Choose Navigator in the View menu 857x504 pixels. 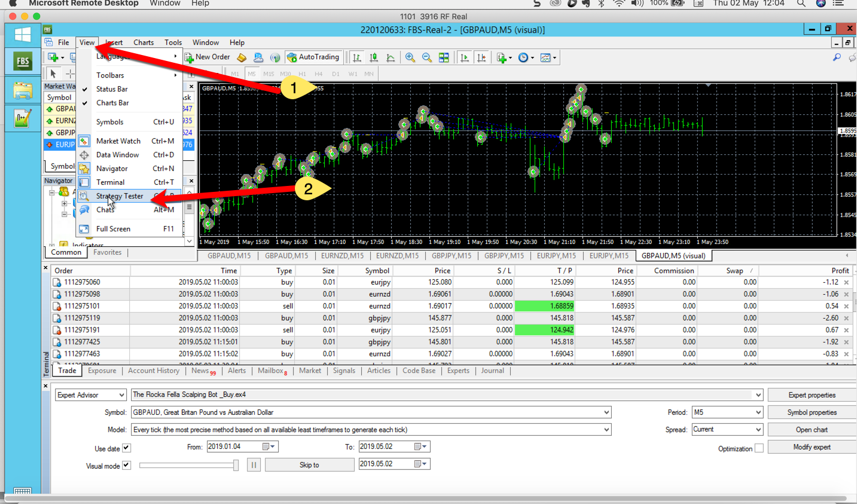coord(129,169)
